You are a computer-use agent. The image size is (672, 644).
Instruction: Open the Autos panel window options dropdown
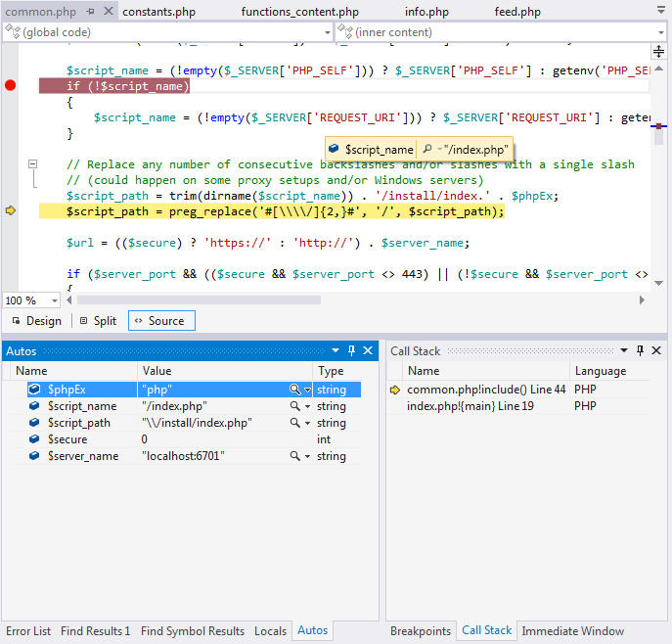pyautogui.click(x=336, y=350)
